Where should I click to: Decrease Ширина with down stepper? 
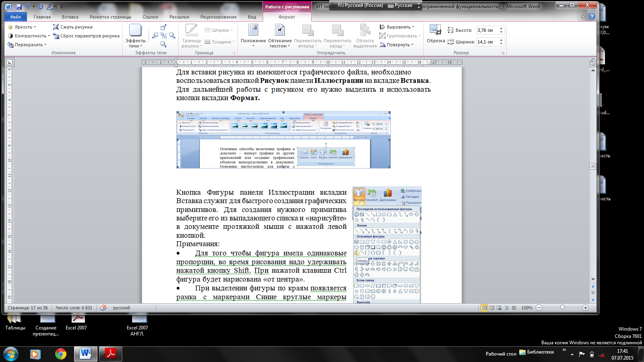(x=502, y=43)
